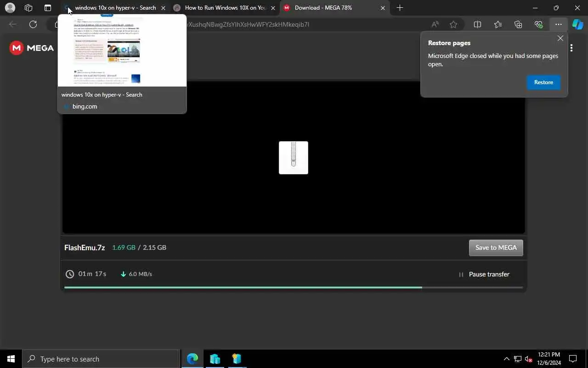Open the Windows Start menu
Viewport: 588px width, 368px height.
coord(11,359)
